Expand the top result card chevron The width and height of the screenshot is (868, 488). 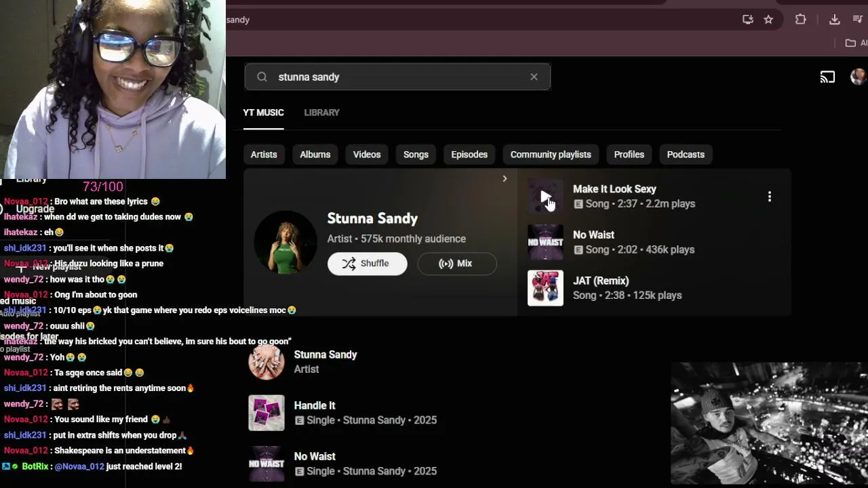pyautogui.click(x=505, y=178)
